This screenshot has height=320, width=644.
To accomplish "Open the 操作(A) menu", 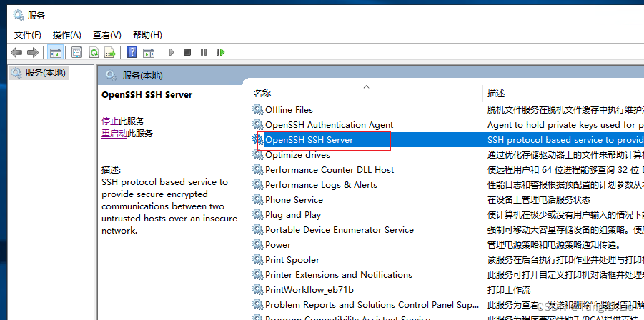I will point(67,34).
